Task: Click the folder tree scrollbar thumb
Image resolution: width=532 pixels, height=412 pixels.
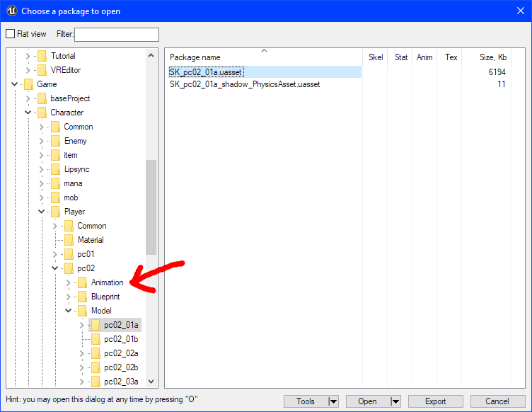Action: [x=151, y=207]
